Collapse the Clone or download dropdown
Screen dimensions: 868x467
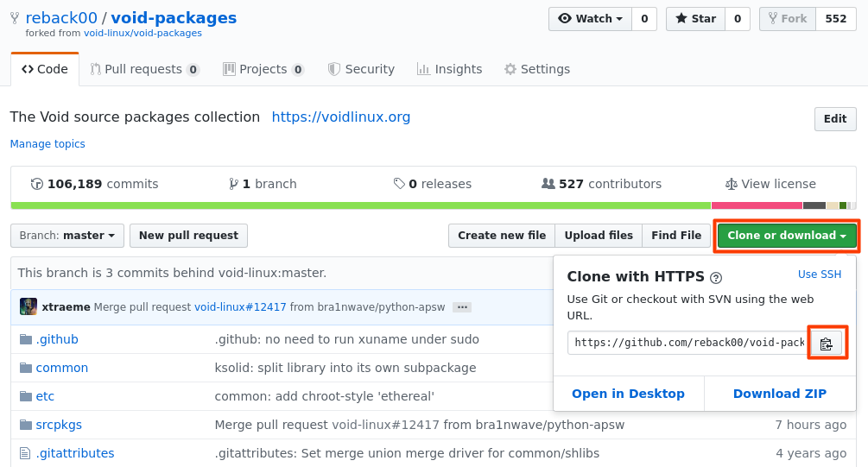(786, 236)
